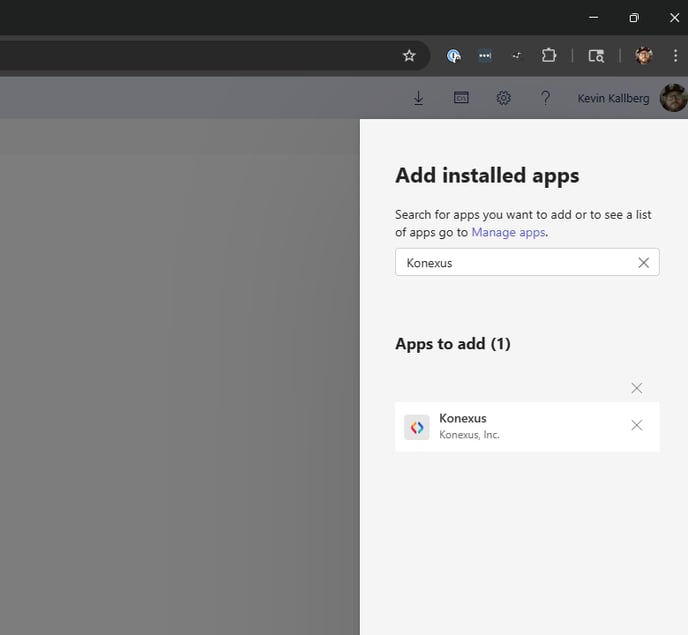Click the three-dots extension icon in toolbar

coord(485,56)
